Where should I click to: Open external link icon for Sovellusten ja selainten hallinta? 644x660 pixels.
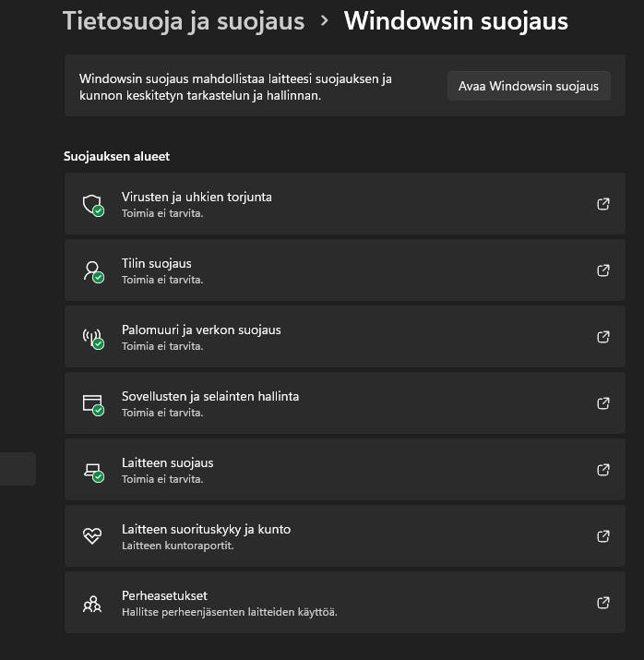603,403
